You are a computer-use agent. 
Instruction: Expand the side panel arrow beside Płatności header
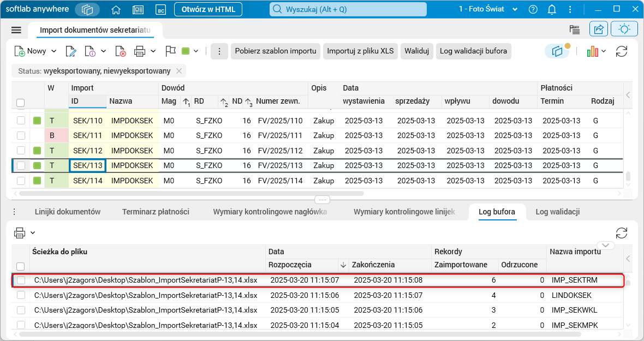coord(628,95)
